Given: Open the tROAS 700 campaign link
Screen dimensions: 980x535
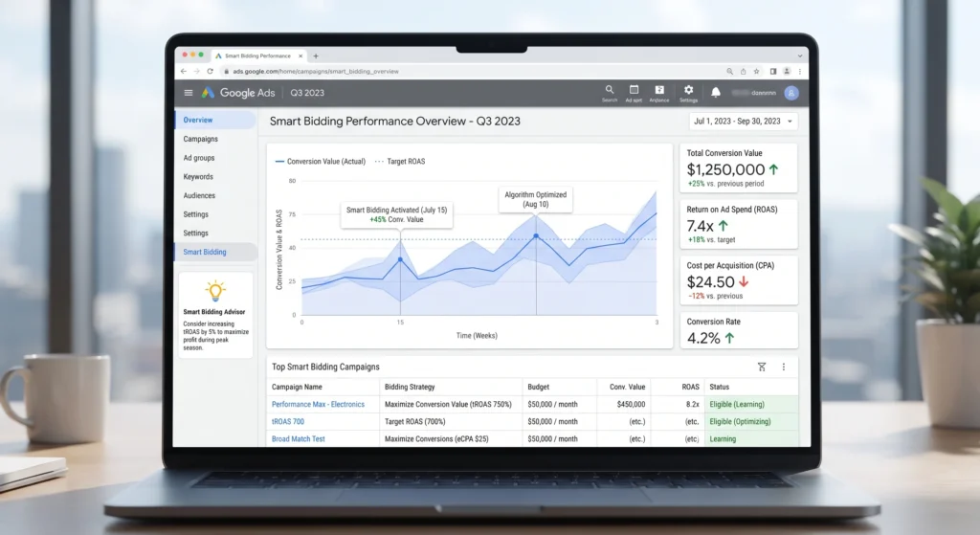Looking at the screenshot, I should pos(287,421).
